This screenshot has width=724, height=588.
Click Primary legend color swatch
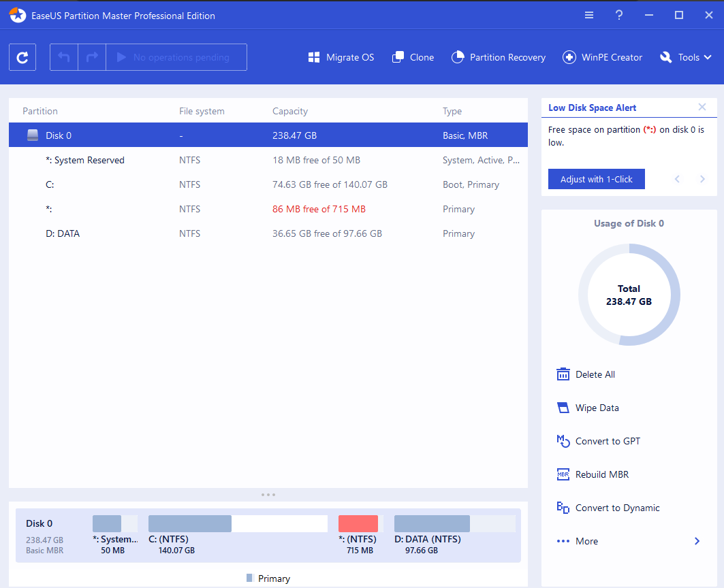(250, 578)
